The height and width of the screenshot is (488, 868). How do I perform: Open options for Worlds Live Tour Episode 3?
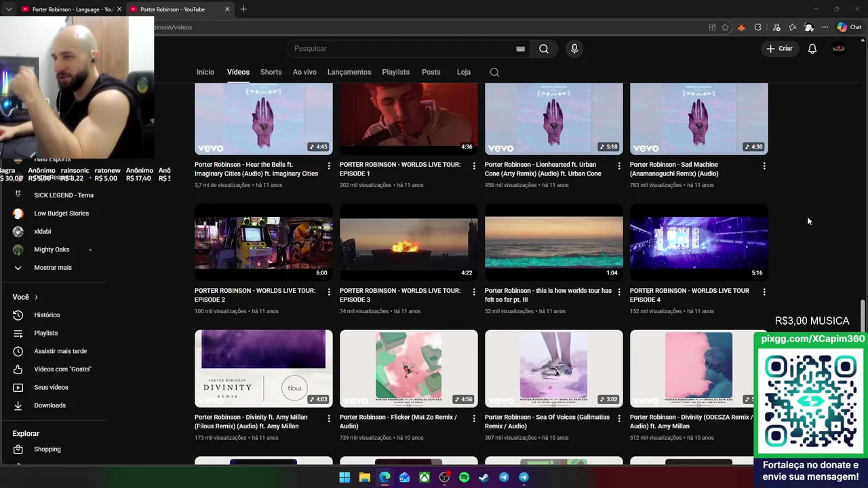(x=474, y=291)
